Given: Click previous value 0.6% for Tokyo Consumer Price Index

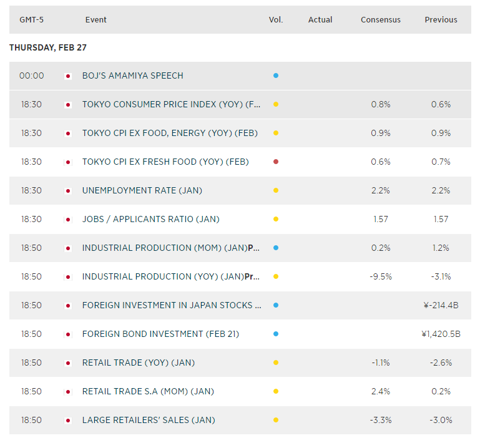Looking at the screenshot, I should tap(441, 104).
